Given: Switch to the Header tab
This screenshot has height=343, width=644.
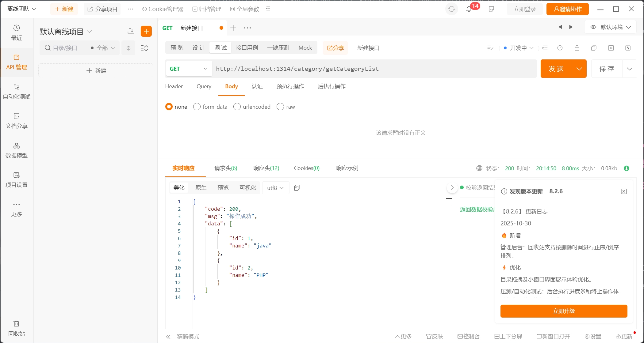Looking at the screenshot, I should (174, 86).
